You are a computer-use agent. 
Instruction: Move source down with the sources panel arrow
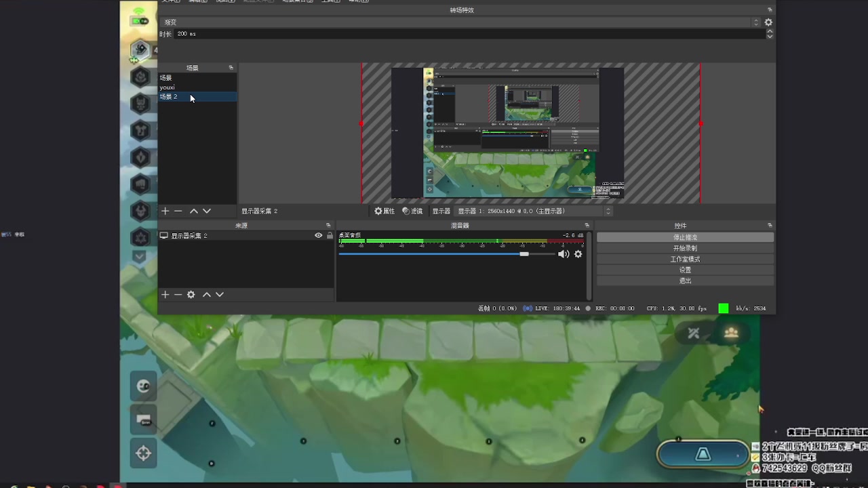[x=220, y=295]
